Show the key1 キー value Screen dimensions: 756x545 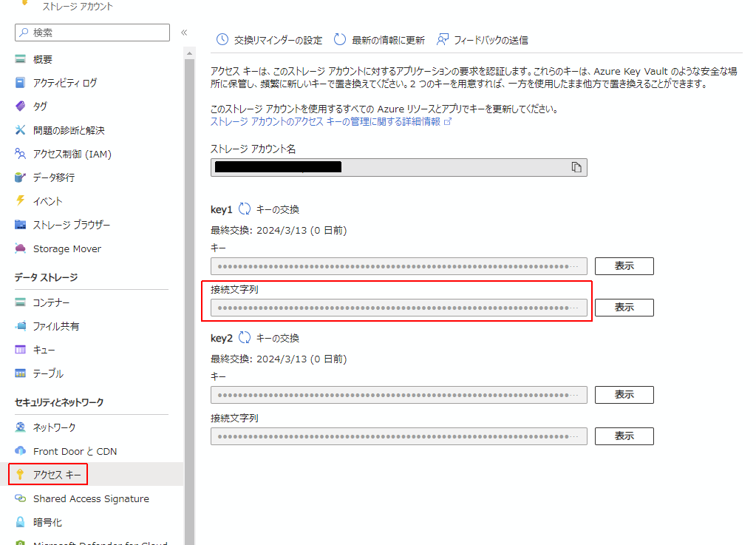click(x=624, y=265)
